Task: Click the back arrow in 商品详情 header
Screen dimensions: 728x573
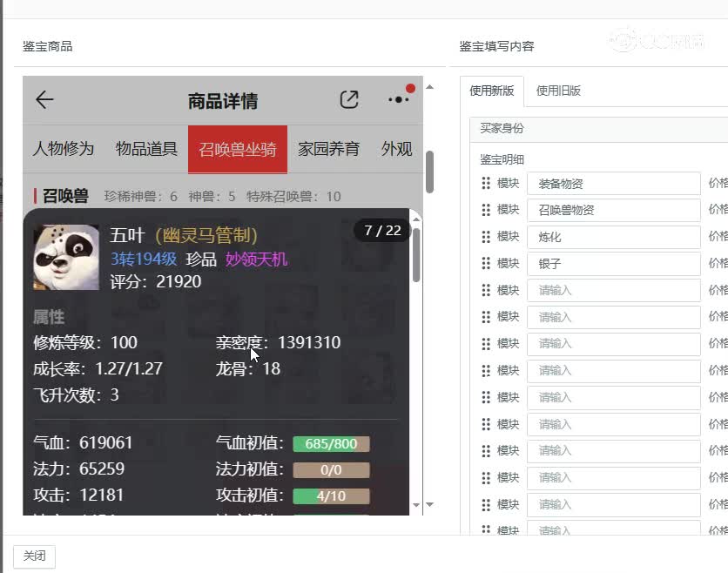Action: [44, 99]
